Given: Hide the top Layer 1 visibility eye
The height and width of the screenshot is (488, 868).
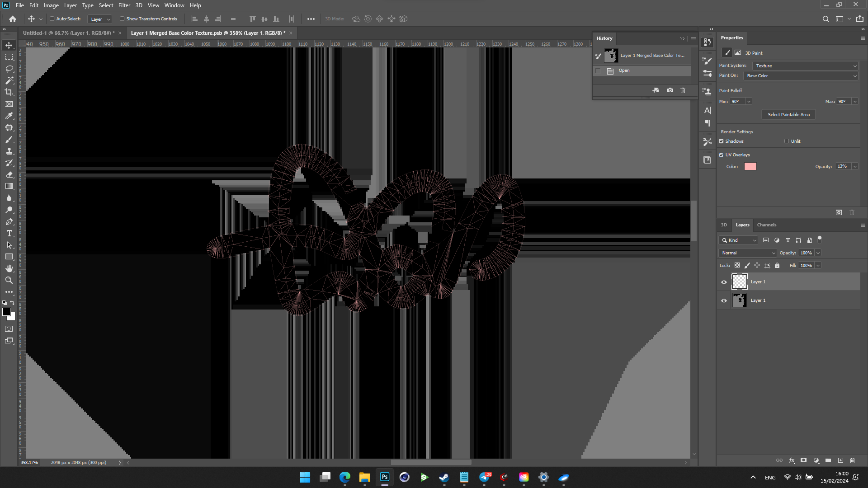Looking at the screenshot, I should (x=724, y=282).
